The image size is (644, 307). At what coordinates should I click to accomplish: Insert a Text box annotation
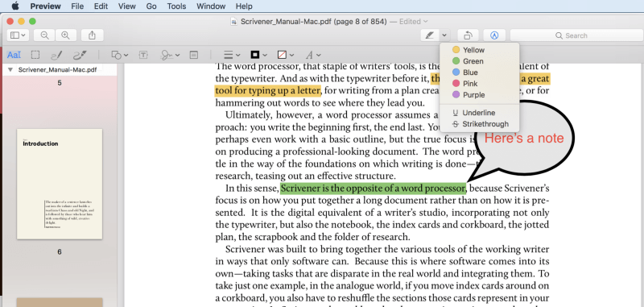(x=143, y=55)
